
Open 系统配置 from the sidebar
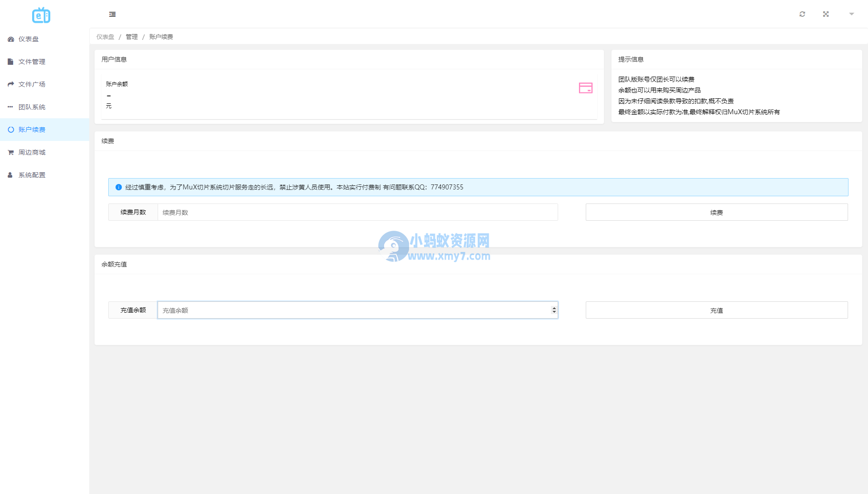click(45, 175)
